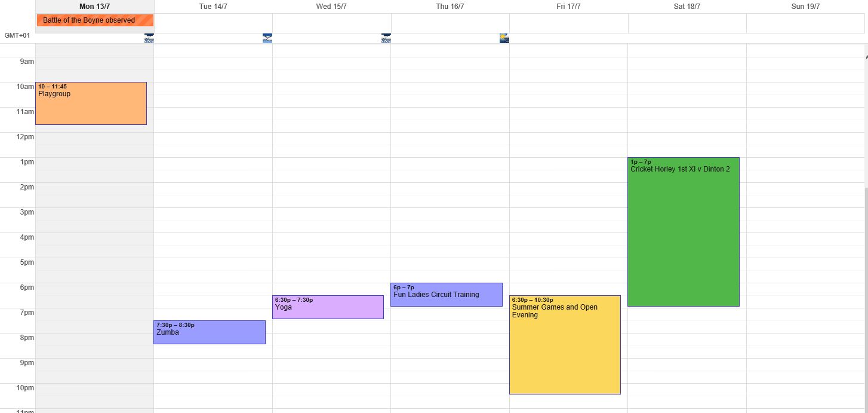The height and width of the screenshot is (413, 868).
Task: Click the sunny weather icon for Thursday 16/7
Action: [x=504, y=38]
